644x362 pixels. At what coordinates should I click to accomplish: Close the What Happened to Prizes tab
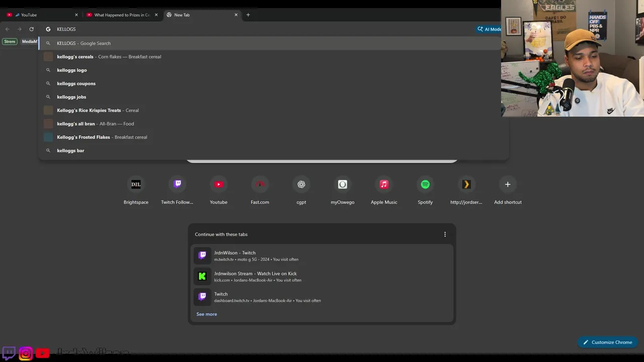156,15
